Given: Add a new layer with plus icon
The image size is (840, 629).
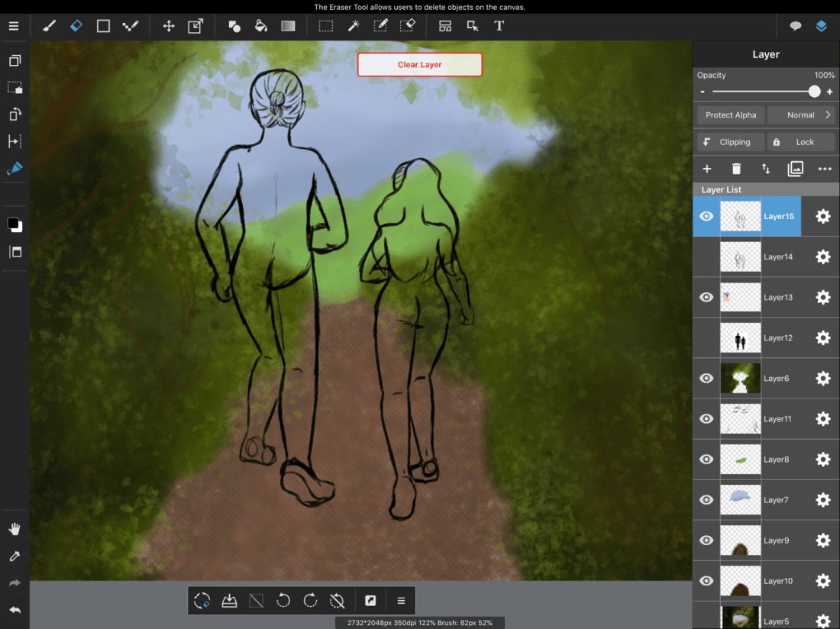Looking at the screenshot, I should pos(707,169).
